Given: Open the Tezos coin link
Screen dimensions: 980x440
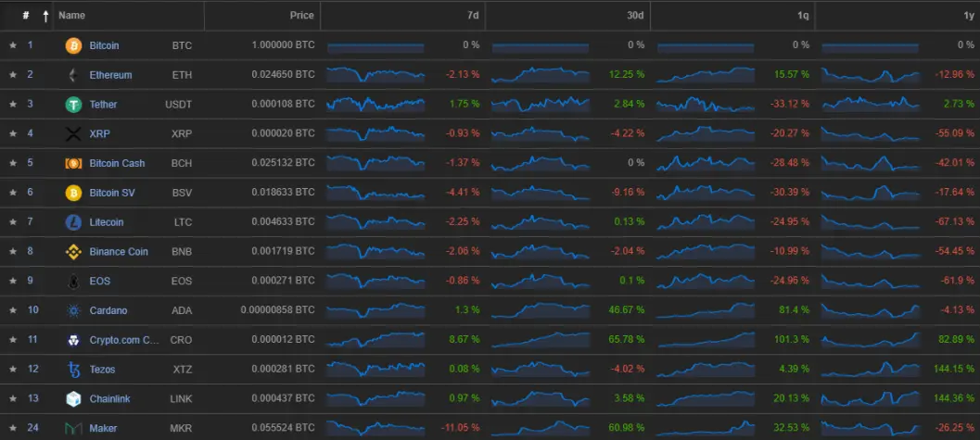Looking at the screenshot, I should [103, 370].
